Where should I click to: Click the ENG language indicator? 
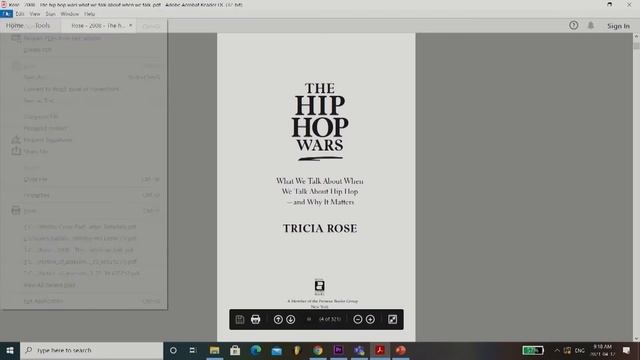[x=580, y=350]
